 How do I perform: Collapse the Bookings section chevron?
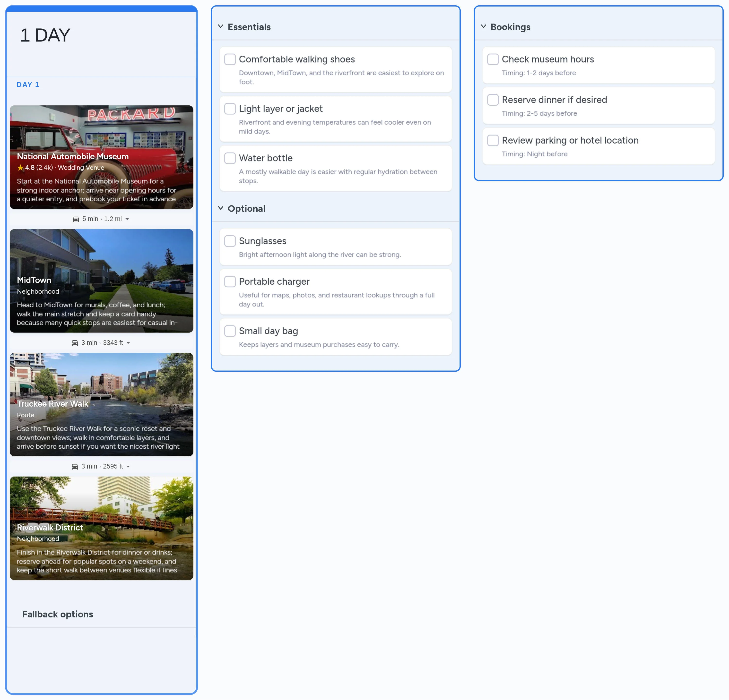point(484,26)
